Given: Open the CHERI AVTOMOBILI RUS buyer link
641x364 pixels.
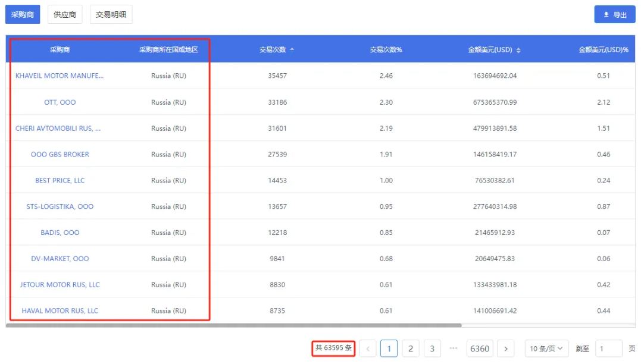Looking at the screenshot, I should (x=58, y=128).
